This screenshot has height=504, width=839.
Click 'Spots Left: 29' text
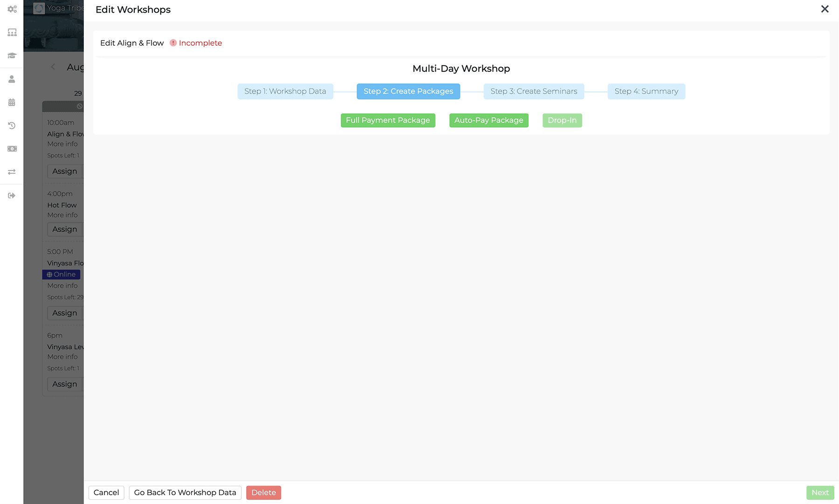click(x=65, y=297)
